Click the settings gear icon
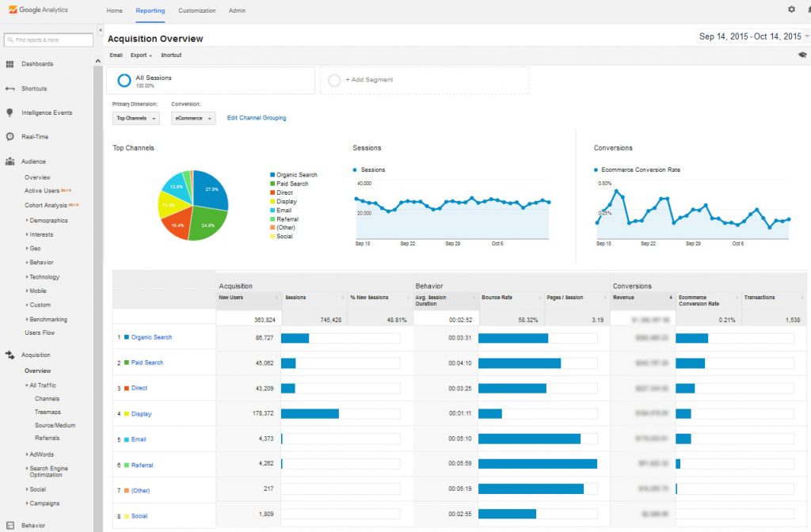 tap(791, 9)
